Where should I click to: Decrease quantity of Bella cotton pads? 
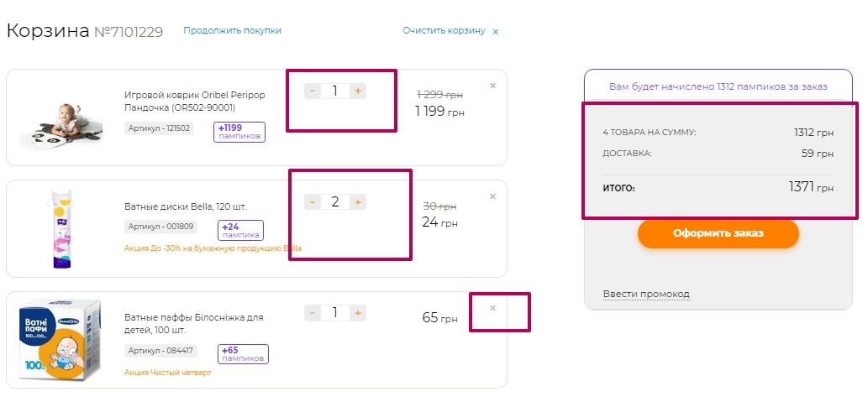(312, 201)
